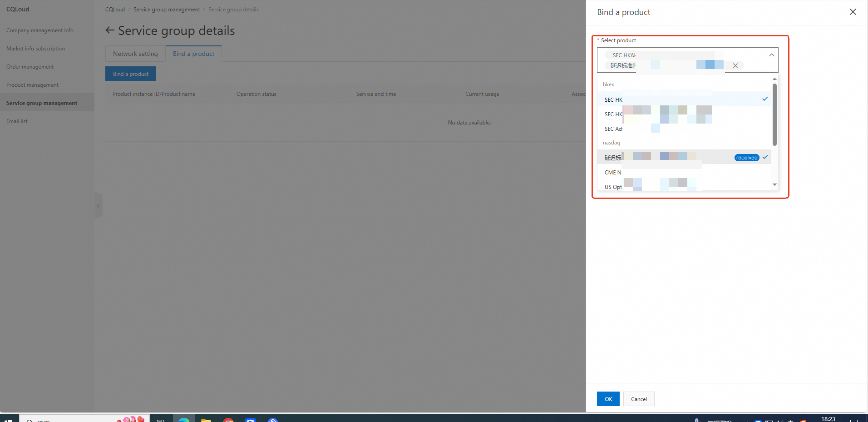Click the Service end time column header
This screenshot has width=868, height=422.
(376, 94)
